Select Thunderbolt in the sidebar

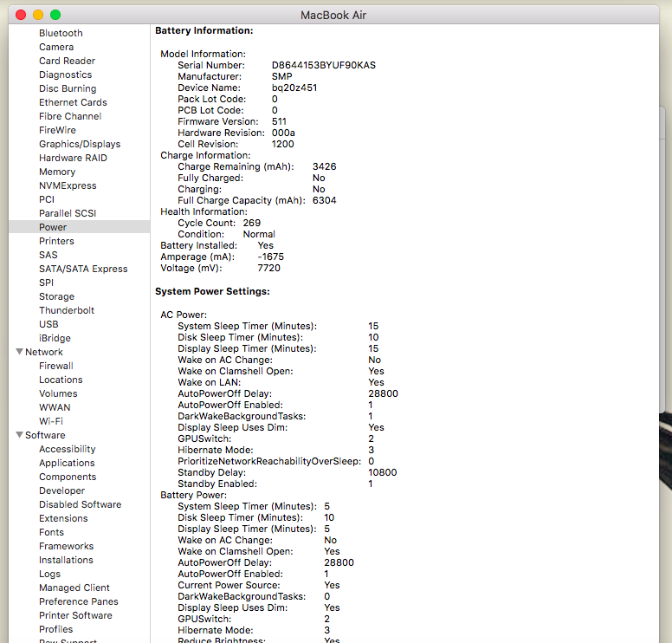tap(67, 310)
